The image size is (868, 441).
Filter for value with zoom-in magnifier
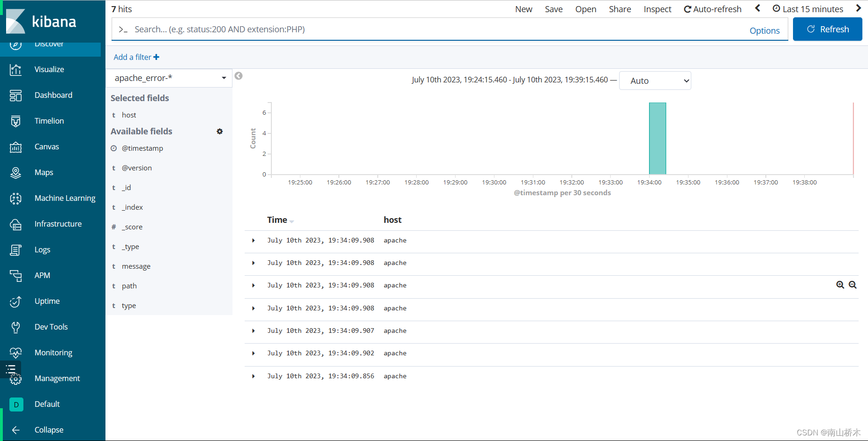[x=840, y=285]
